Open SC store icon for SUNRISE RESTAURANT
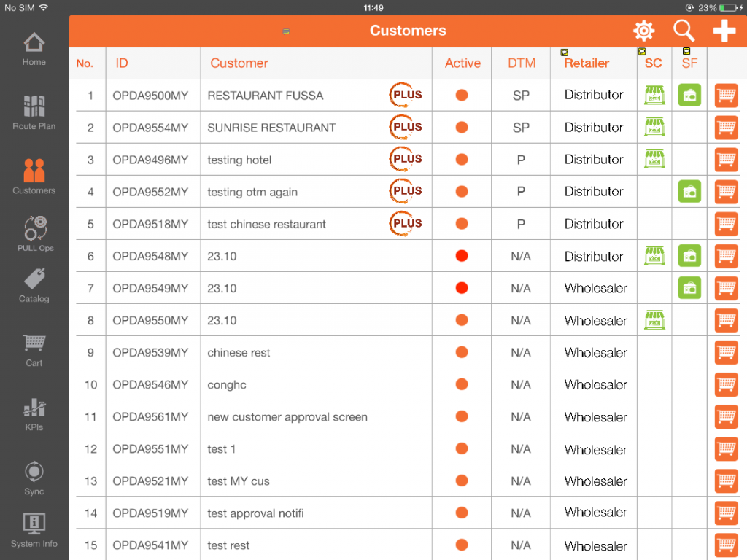 654,127
